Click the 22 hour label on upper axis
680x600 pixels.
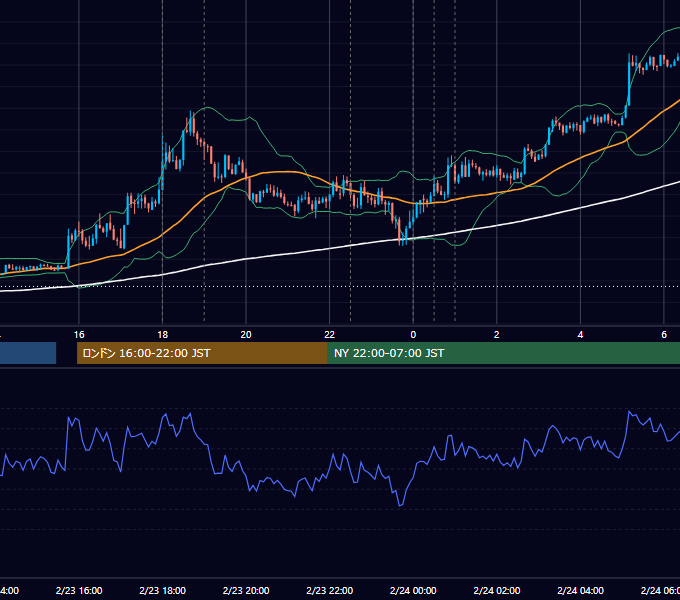330,335
